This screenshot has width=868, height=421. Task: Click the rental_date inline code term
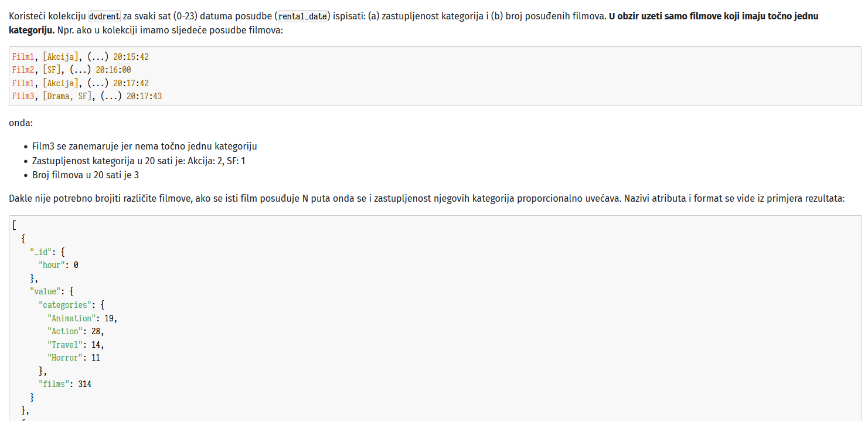click(x=302, y=16)
